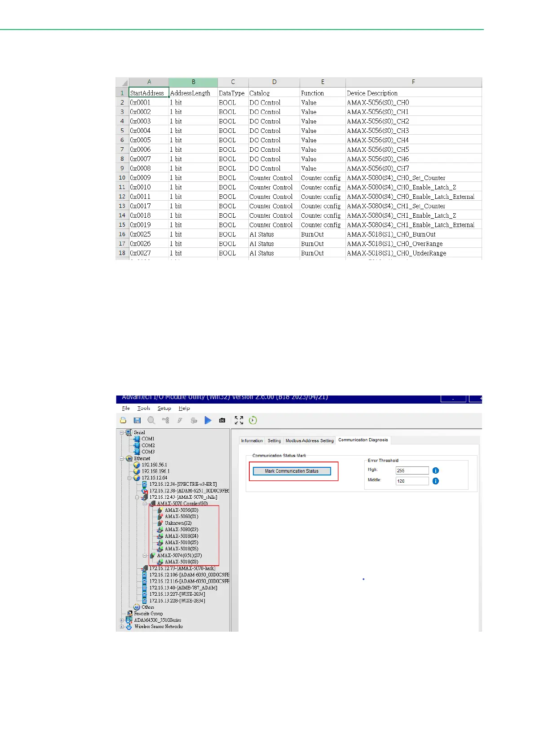Click the High error threshold field

(412, 470)
